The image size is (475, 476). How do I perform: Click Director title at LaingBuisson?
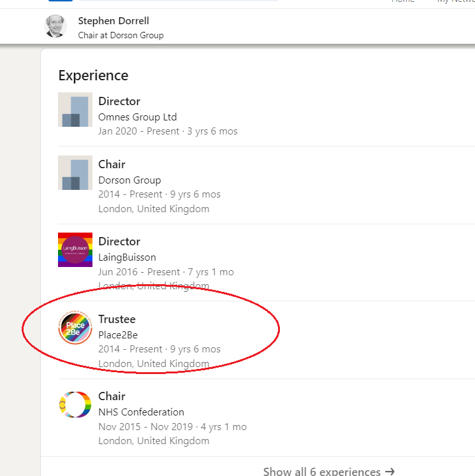point(119,242)
